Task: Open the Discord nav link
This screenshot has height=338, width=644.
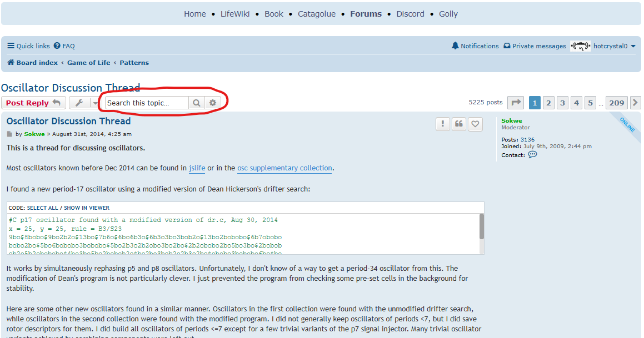Action: pyautogui.click(x=410, y=14)
